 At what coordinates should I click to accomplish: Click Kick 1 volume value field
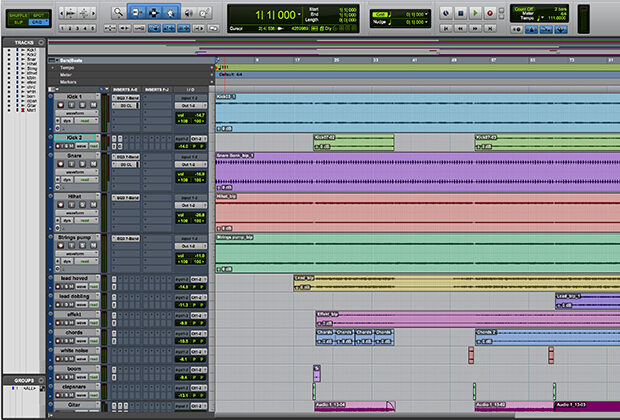pyautogui.click(x=191, y=115)
